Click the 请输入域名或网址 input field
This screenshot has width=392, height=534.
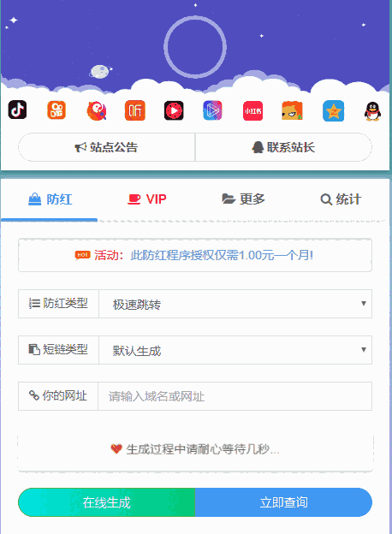click(235, 396)
